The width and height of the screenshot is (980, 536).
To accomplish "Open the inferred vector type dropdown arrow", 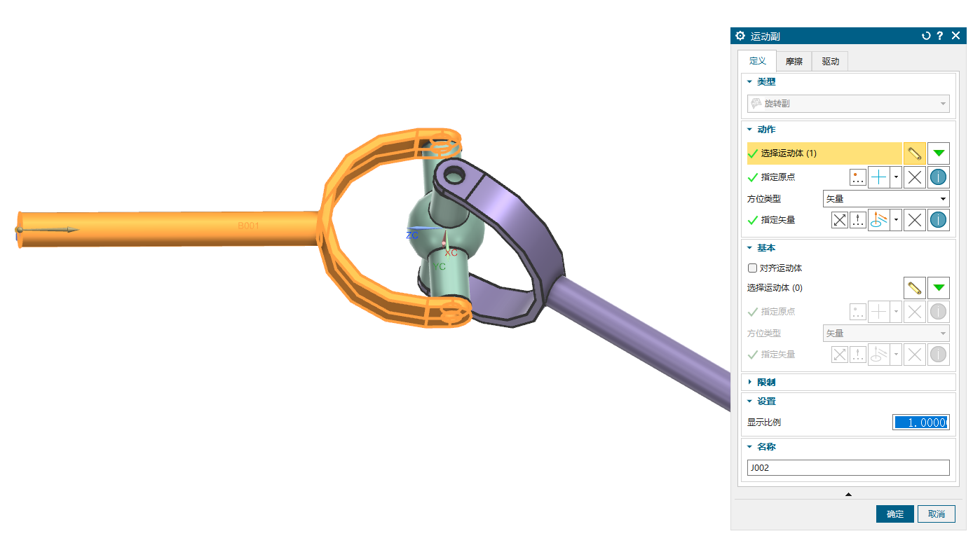I will coord(896,220).
